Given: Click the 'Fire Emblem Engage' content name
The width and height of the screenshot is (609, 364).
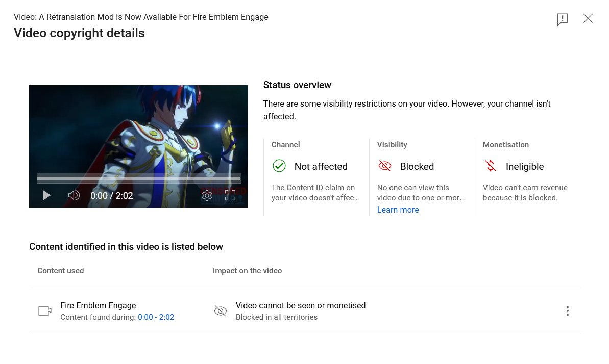Looking at the screenshot, I should [x=98, y=305].
